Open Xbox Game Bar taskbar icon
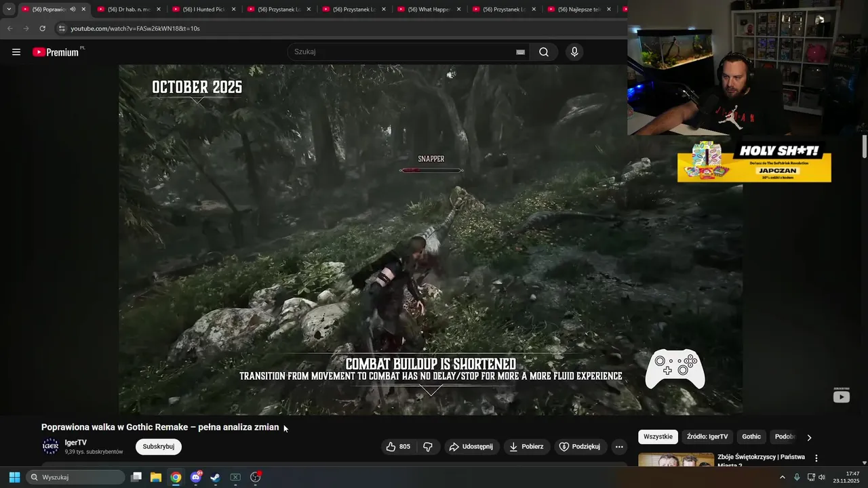Screen dimensions: 868x488 (235, 477)
